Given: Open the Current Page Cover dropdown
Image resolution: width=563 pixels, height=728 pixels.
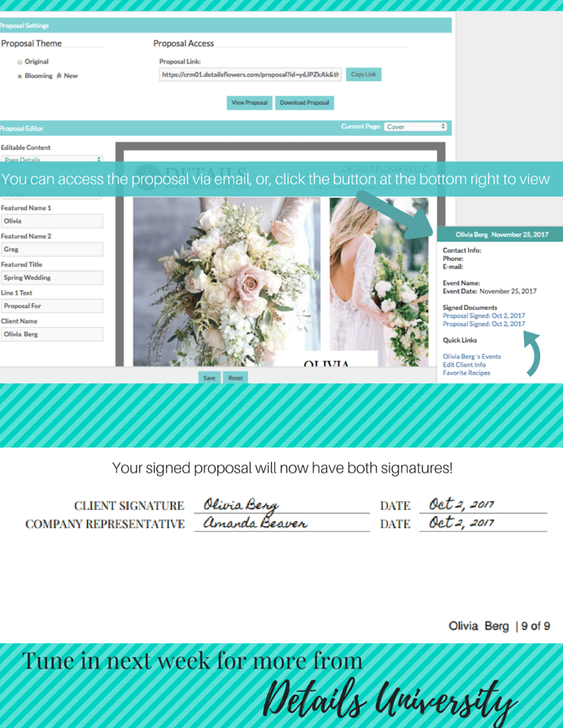Looking at the screenshot, I should pos(415,127).
